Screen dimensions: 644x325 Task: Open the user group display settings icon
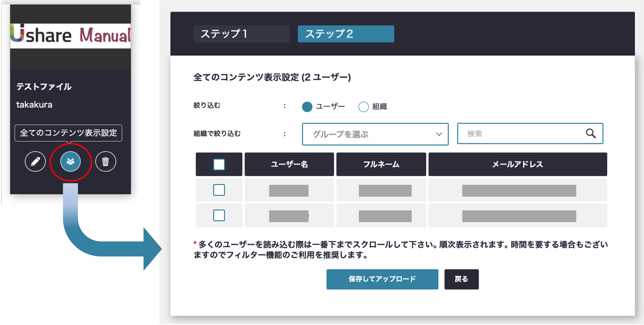(x=71, y=162)
